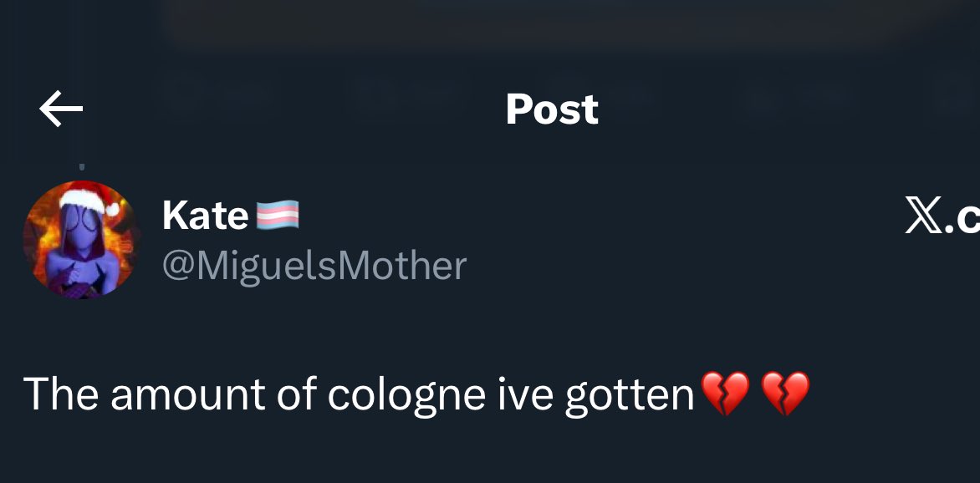Click the word "ive" in the post
Screen dimensions: 980x483
[x=526, y=394]
